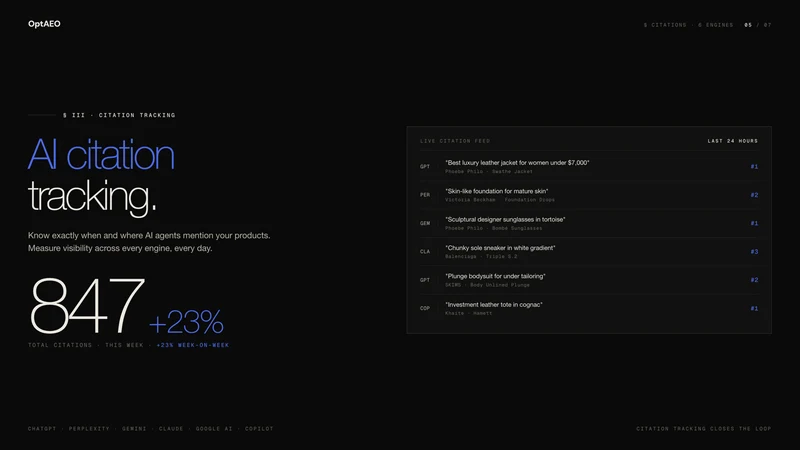Click the #1 rank in leather jacket row
Image resolution: width=800 pixels, height=450 pixels.
(754, 167)
